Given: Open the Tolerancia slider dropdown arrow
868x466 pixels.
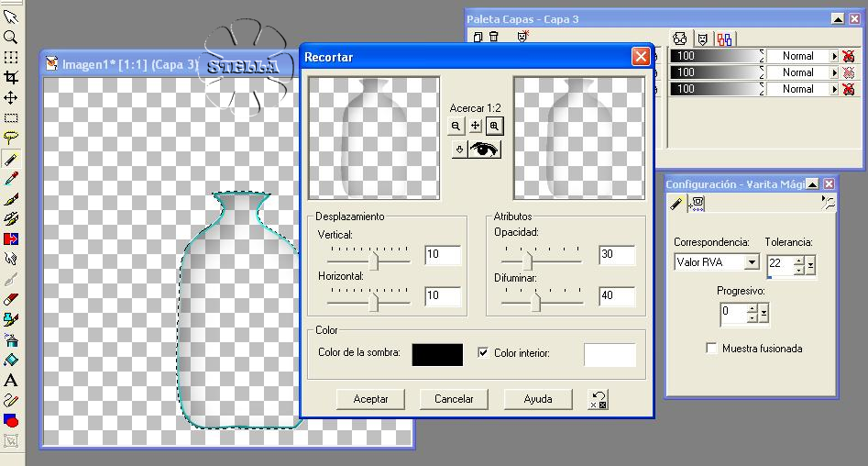Looking at the screenshot, I should tap(810, 265).
